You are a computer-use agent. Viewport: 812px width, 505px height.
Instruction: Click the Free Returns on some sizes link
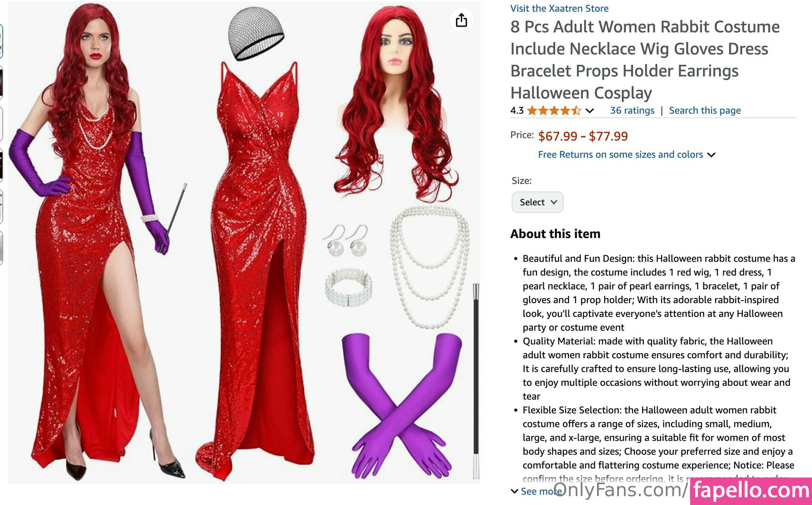pos(620,155)
